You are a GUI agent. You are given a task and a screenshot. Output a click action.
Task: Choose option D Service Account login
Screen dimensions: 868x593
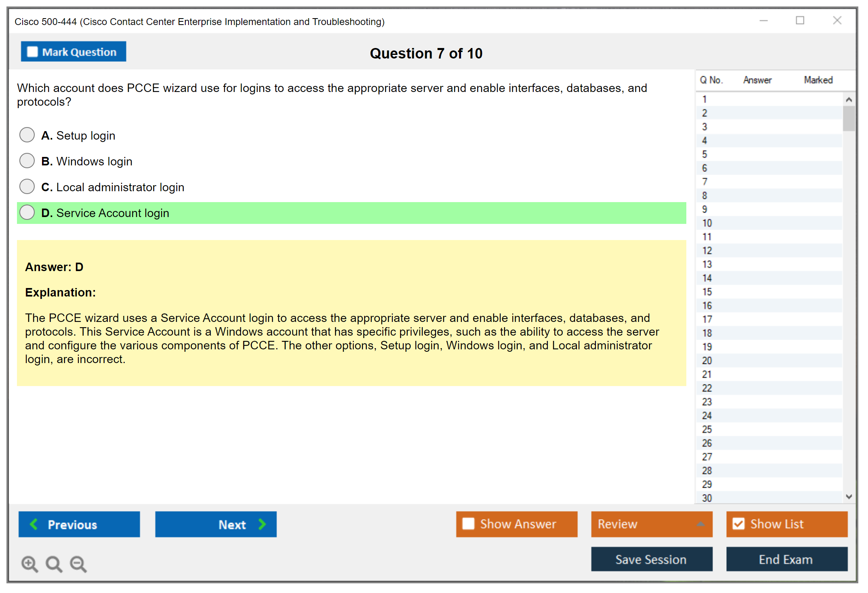27,213
